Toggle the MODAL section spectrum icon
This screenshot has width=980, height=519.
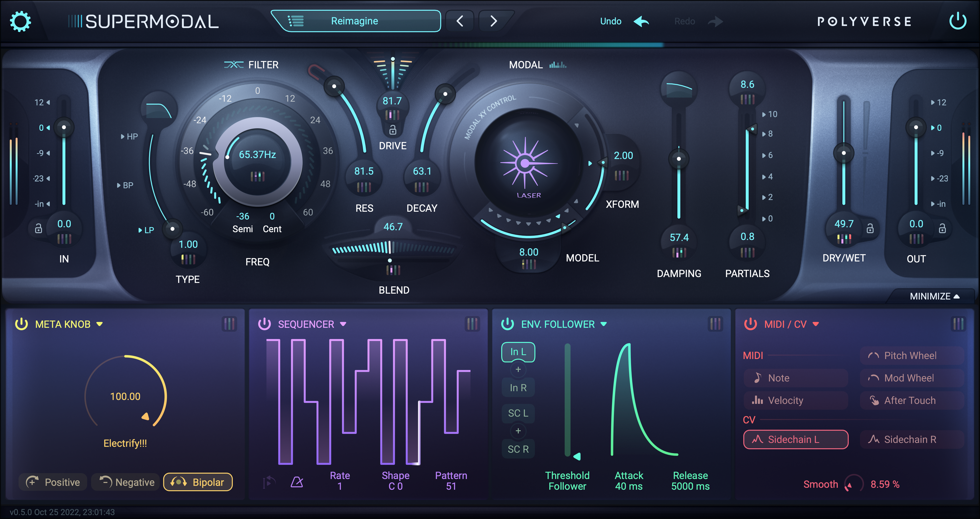click(558, 65)
